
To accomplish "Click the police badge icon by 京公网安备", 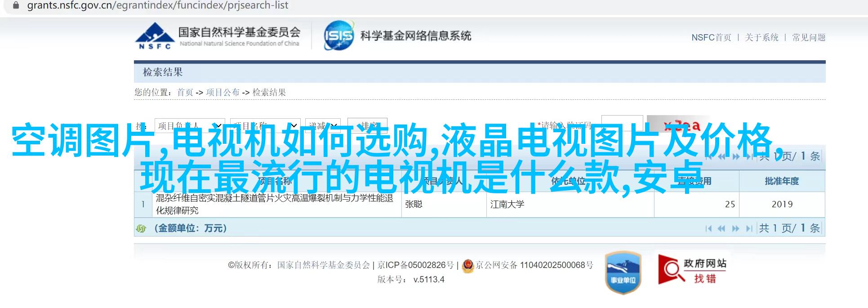I will tap(468, 265).
